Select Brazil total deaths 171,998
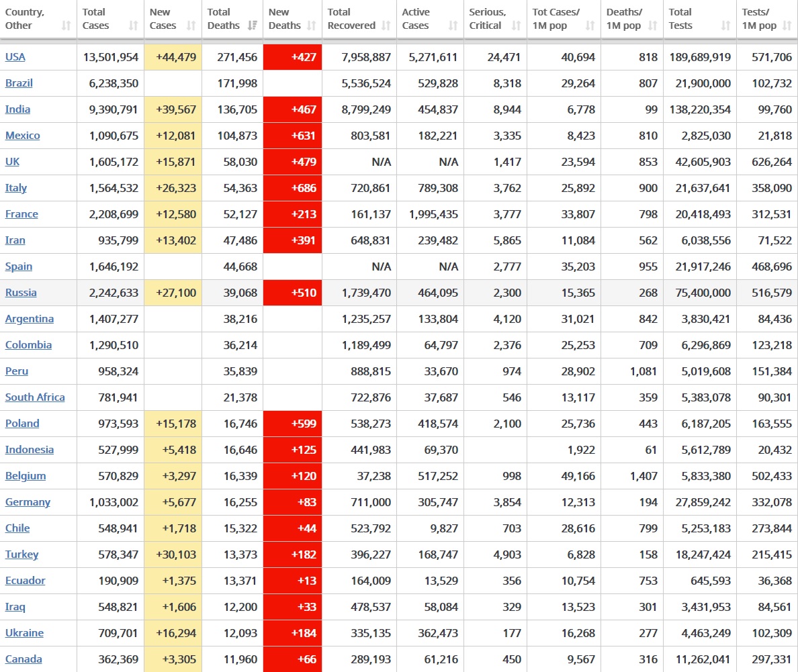The width and height of the screenshot is (798, 672). click(x=237, y=83)
